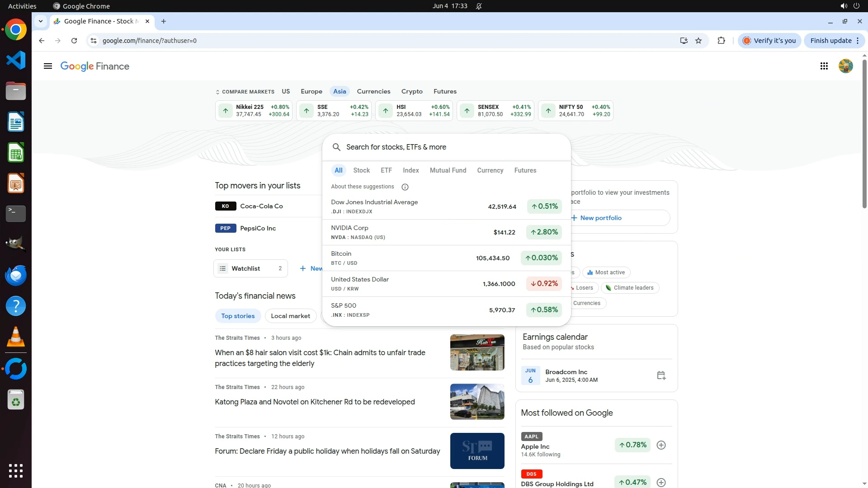Viewport: 868px width, 488px height.
Task: Open the Google apps grid
Action: (824, 66)
